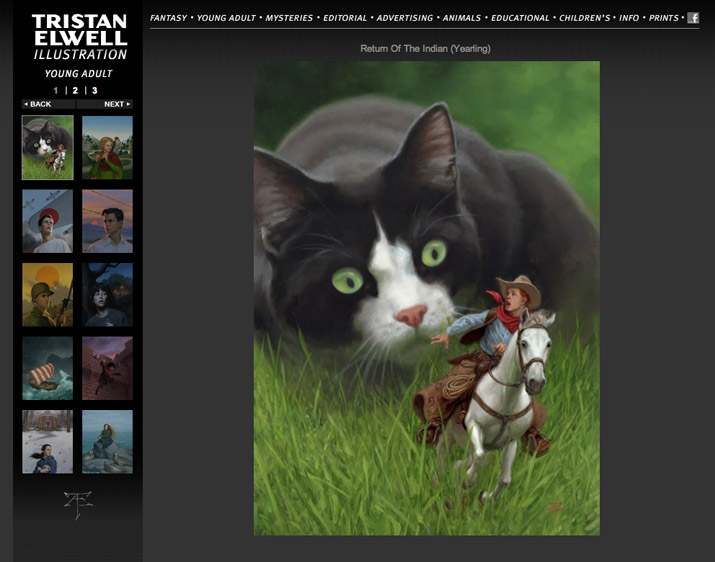Open the Animals gallery
Screen dimensions: 715x562
[461, 18]
